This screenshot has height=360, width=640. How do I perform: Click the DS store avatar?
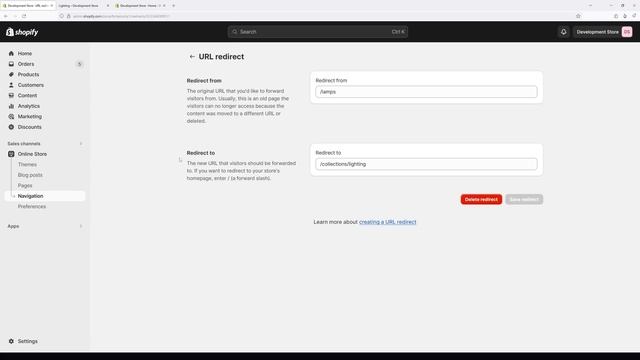click(x=627, y=32)
